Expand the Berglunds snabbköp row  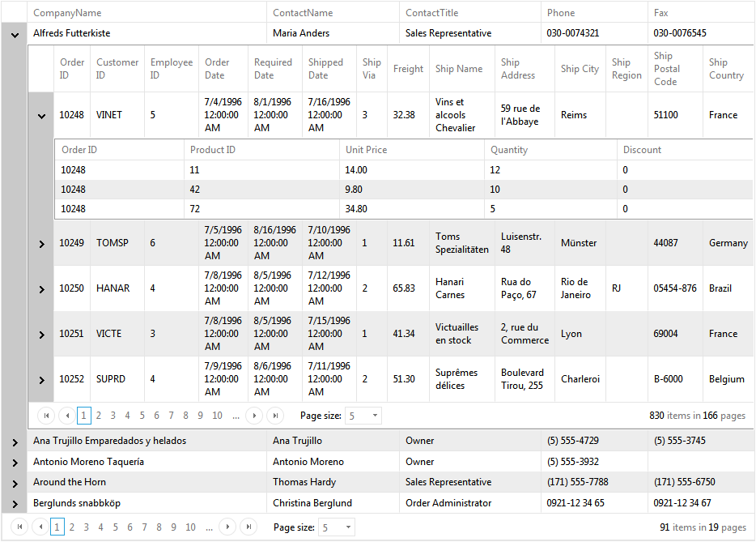[x=15, y=503]
